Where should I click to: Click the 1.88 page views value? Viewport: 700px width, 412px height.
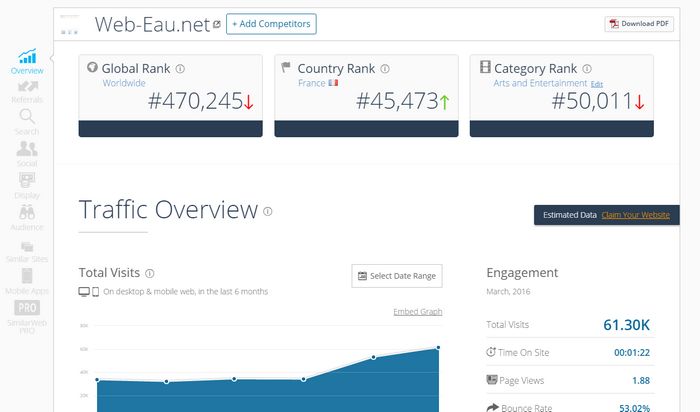[641, 380]
